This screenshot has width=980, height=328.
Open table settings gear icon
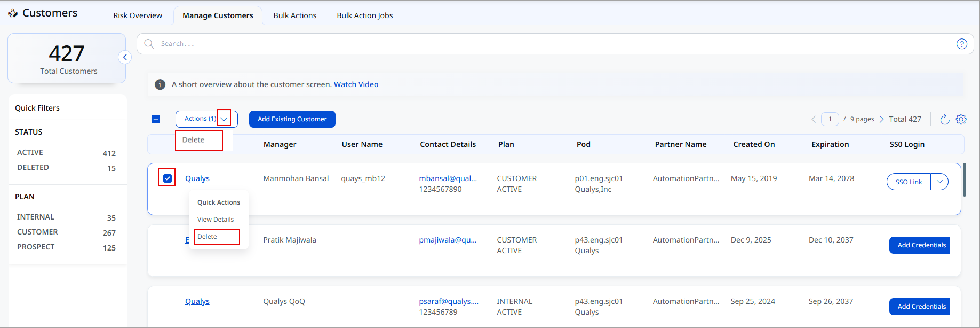(x=961, y=119)
